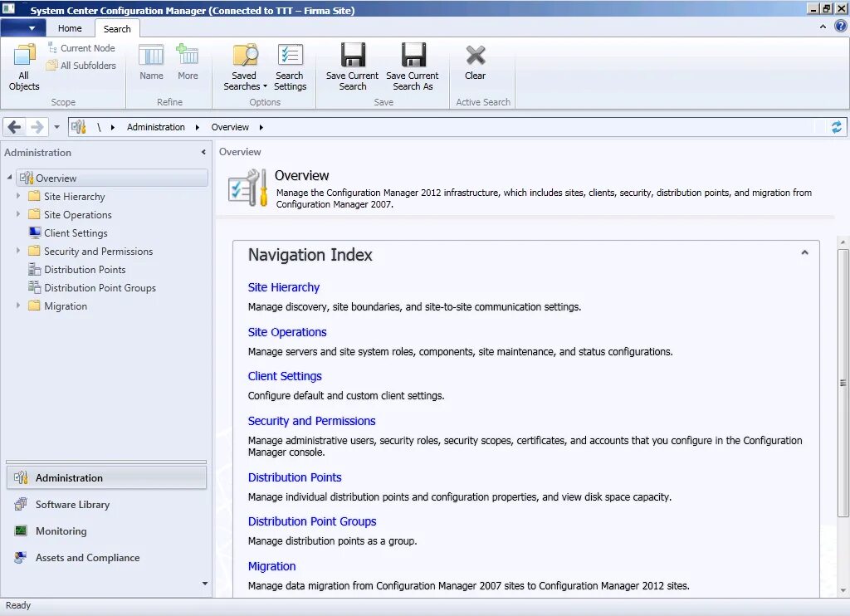Open the Client Settings link

[285, 376]
